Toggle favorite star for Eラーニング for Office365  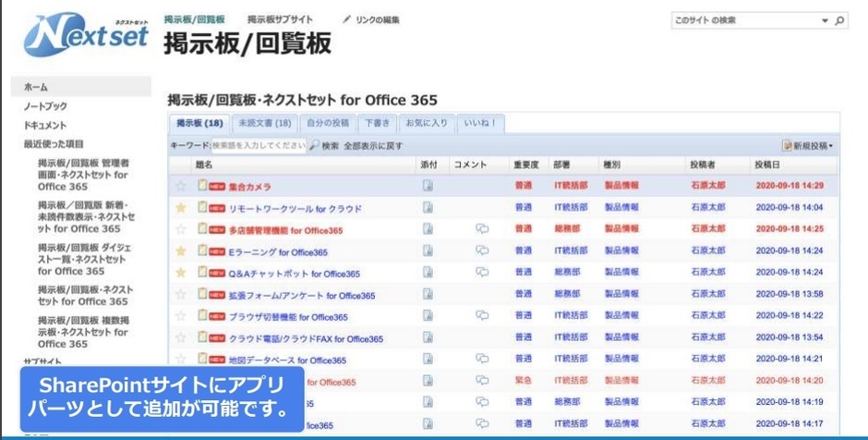pos(180,251)
